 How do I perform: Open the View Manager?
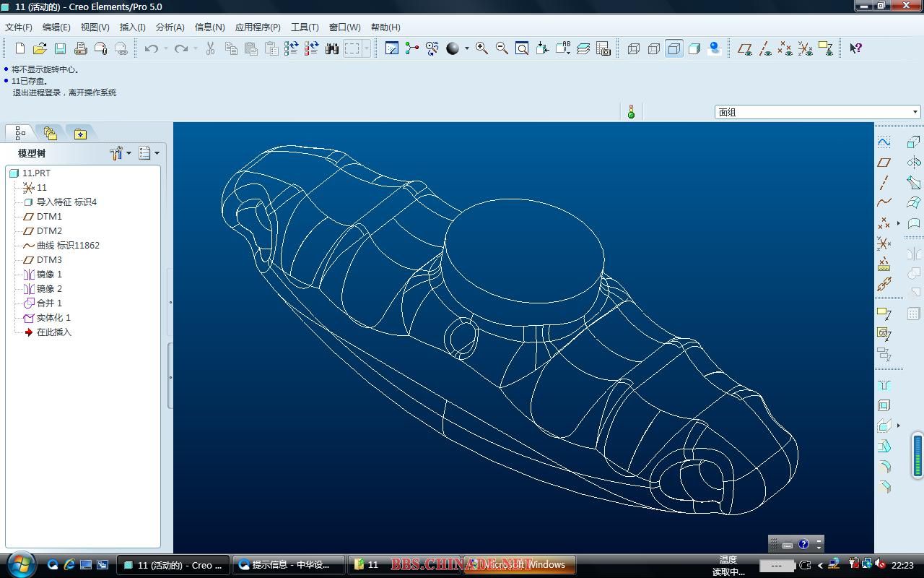603,48
